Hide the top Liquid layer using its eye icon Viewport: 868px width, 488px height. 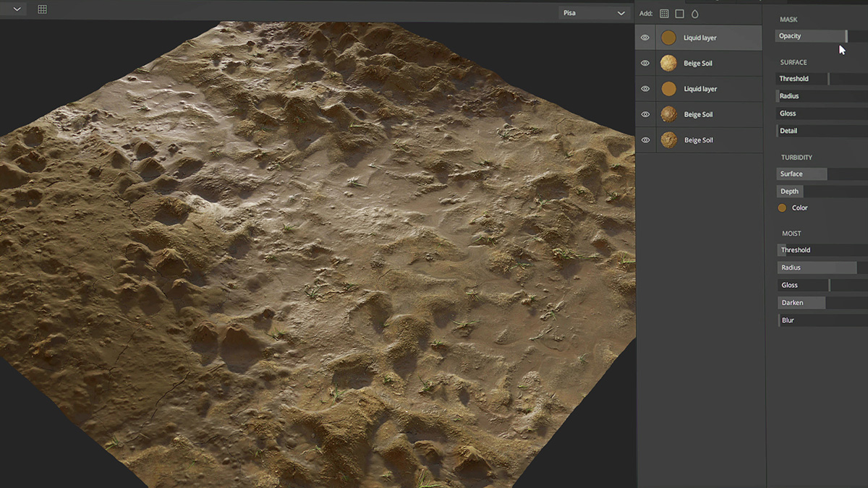coord(644,37)
